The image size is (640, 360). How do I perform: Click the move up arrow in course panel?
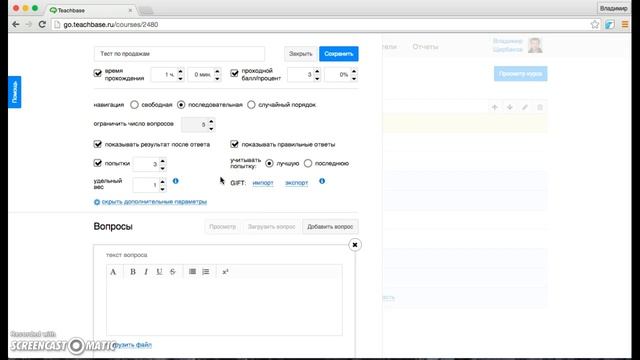495,107
